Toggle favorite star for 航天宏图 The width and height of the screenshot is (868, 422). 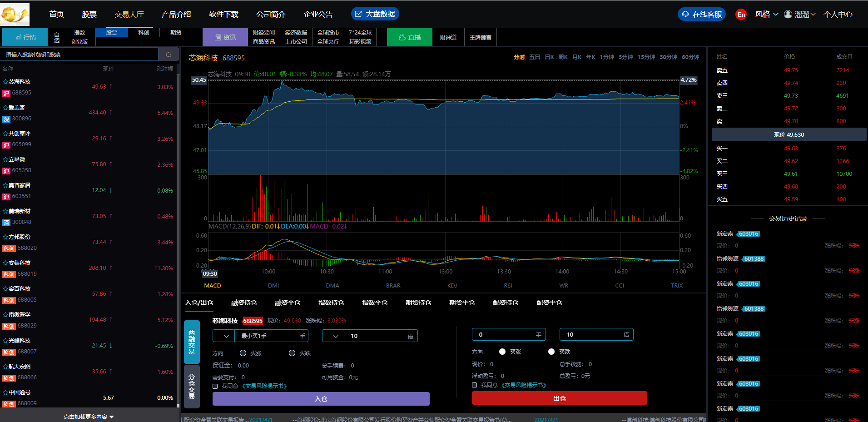click(x=5, y=367)
